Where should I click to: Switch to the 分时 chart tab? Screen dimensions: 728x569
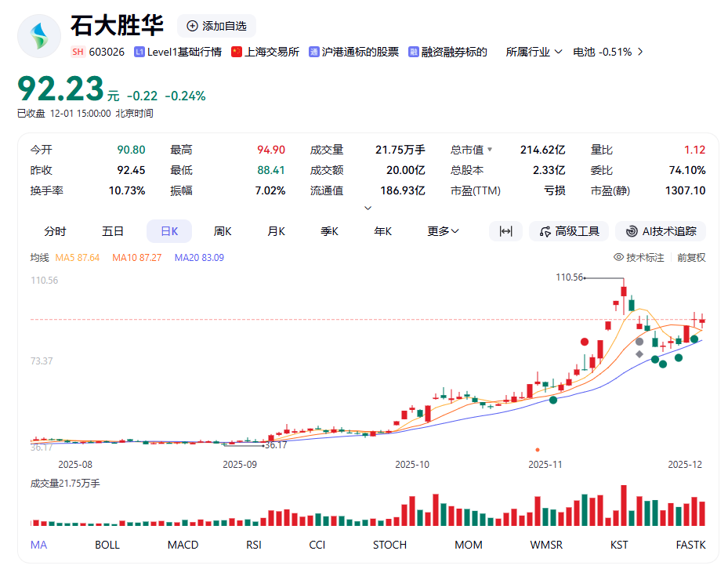click(56, 231)
